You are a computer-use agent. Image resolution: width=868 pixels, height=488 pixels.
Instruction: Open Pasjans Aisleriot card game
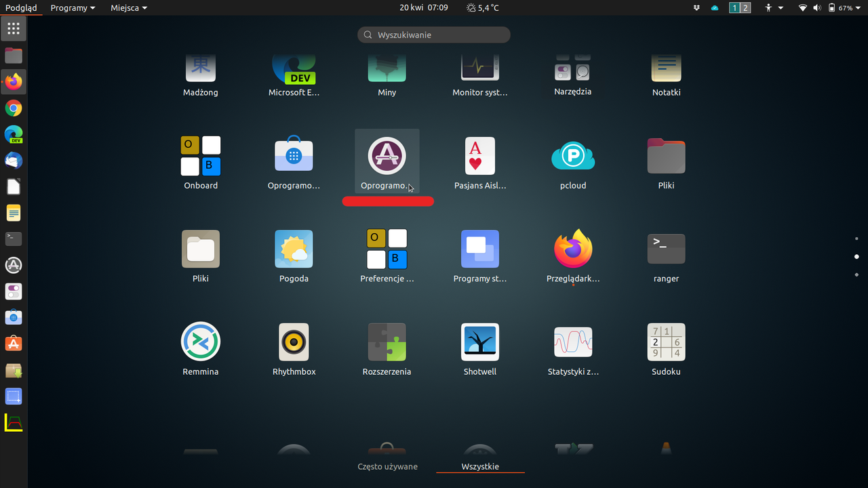point(480,163)
